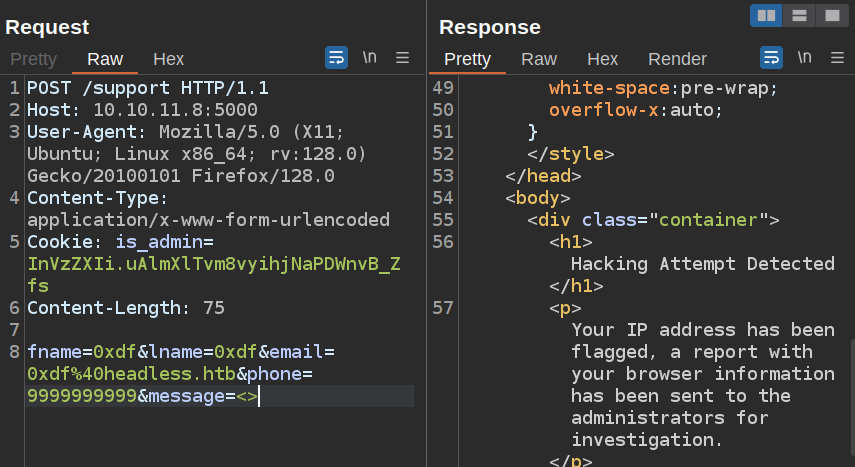
Task: Switch to top-bottom split layout
Action: 799,15
